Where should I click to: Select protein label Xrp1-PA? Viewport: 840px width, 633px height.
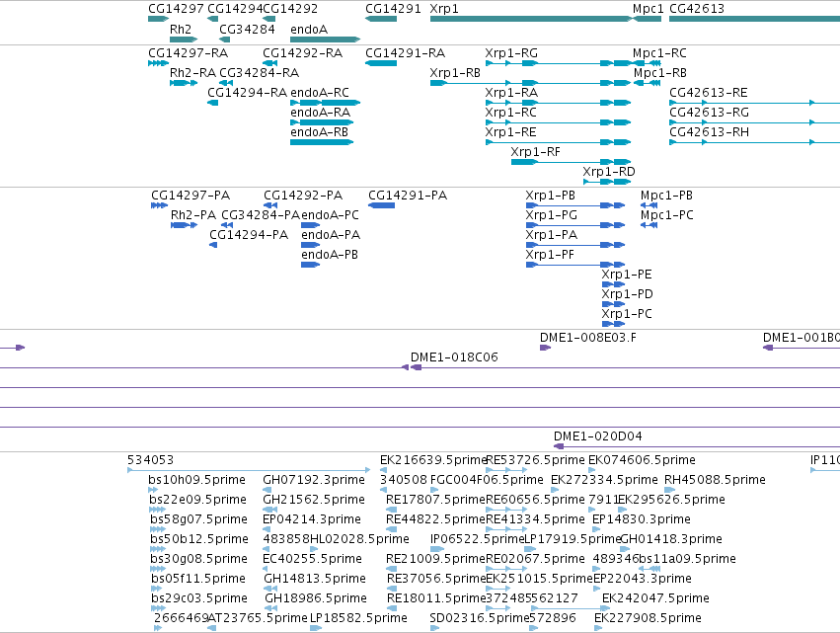coord(551,236)
